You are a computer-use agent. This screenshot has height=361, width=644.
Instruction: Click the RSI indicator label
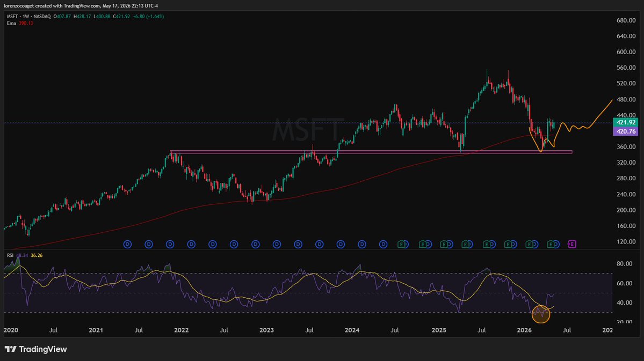(10, 255)
